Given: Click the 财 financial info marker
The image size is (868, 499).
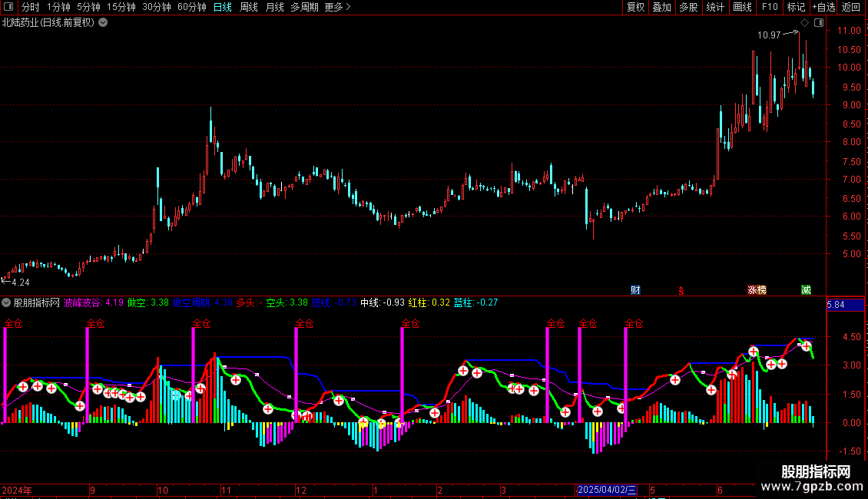Looking at the screenshot, I should pyautogui.click(x=635, y=290).
